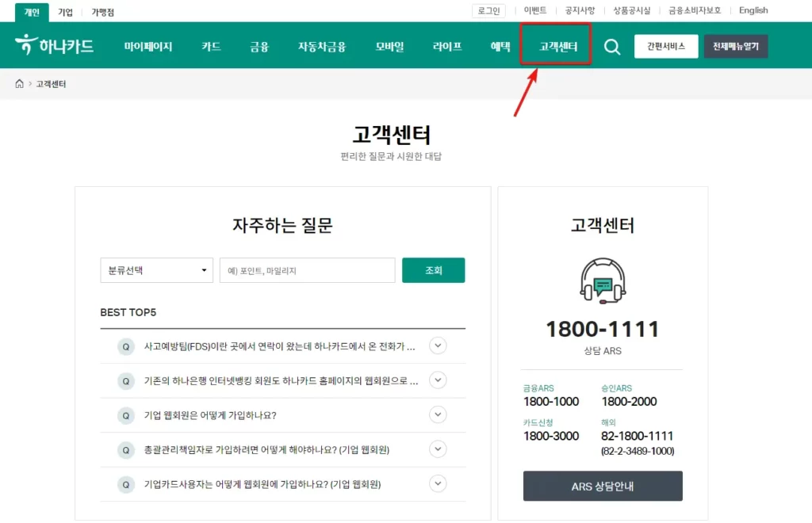Open the 라이프 menu
Screen dimensions: 812x523
(447, 47)
